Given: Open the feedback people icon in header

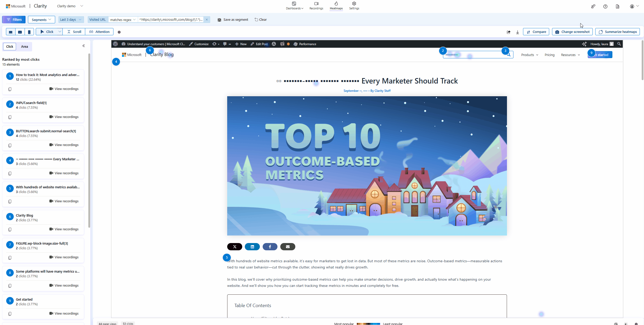Looking at the screenshot, I should (x=593, y=6).
